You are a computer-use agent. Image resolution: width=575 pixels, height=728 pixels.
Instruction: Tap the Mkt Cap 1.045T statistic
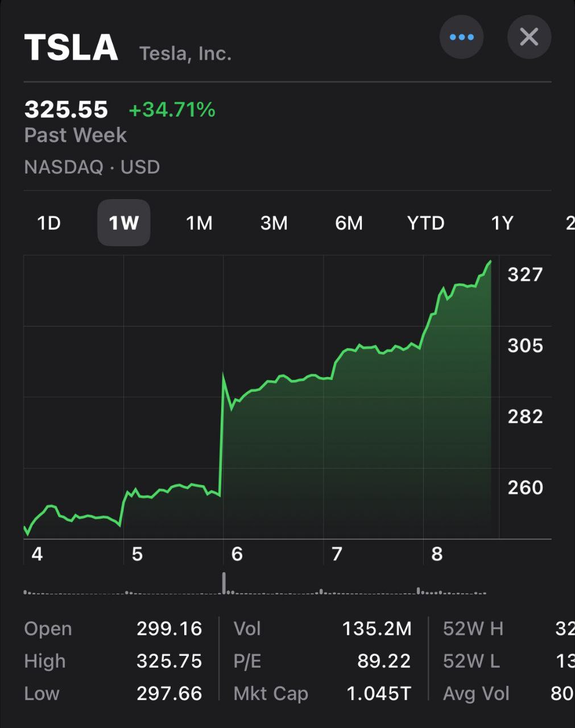pyautogui.click(x=322, y=693)
